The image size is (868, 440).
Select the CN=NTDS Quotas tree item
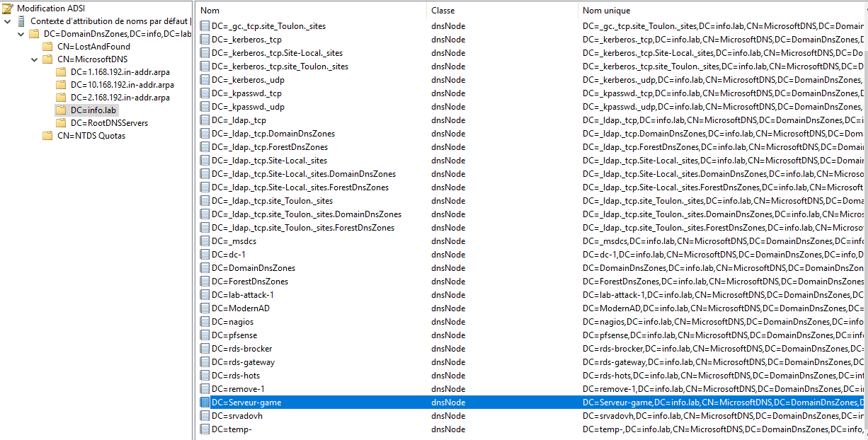[91, 136]
